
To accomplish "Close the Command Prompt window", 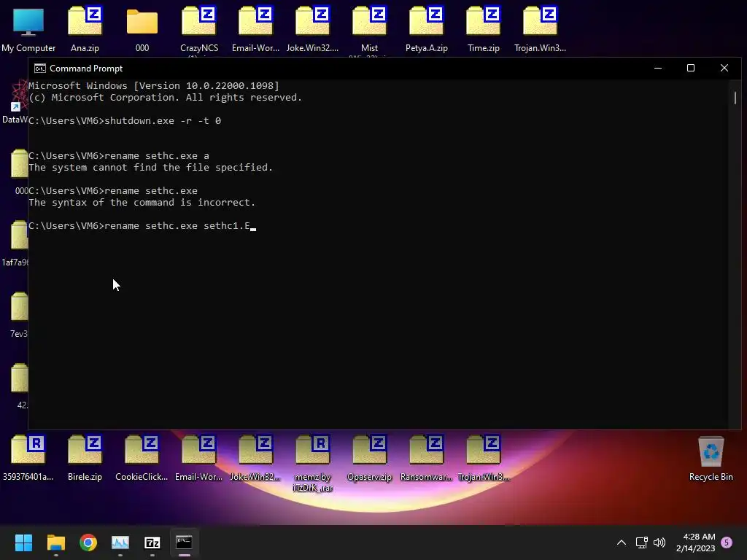I will click(x=724, y=68).
